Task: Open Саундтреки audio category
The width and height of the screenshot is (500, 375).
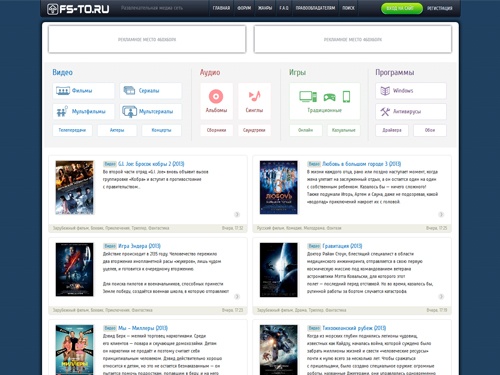Action: [254, 130]
